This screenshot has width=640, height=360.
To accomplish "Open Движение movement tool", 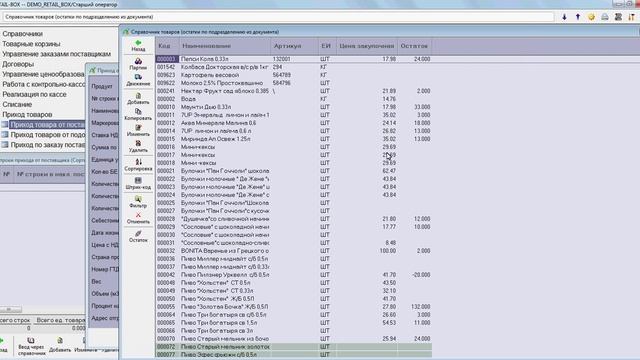I will tap(138, 80).
